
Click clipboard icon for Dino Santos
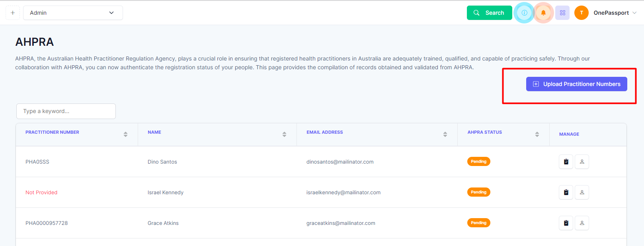(566, 162)
